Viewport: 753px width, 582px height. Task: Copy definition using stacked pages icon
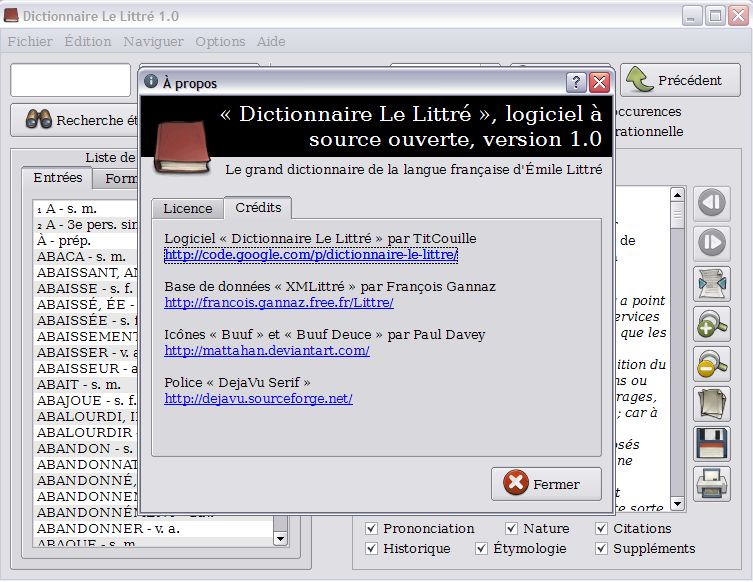[x=712, y=404]
